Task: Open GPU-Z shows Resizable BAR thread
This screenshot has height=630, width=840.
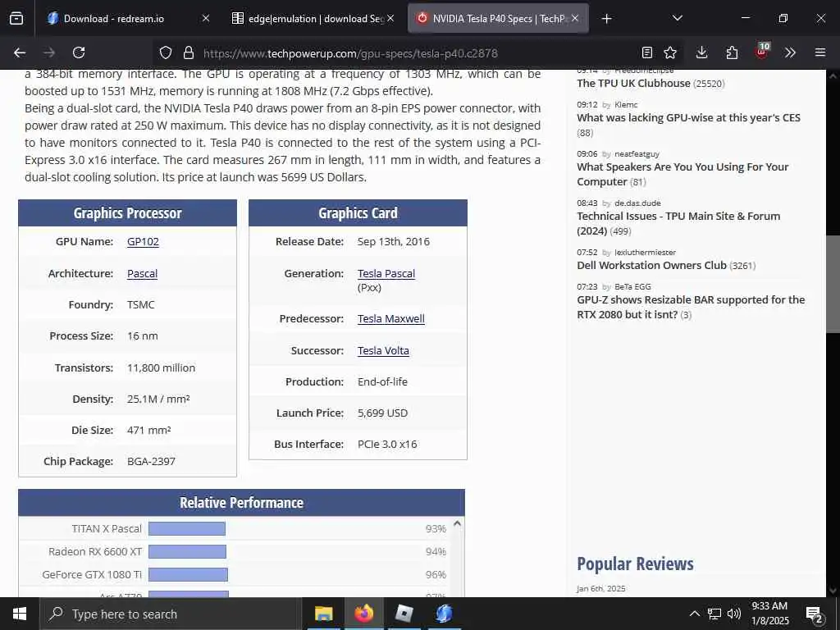Action: click(x=691, y=307)
